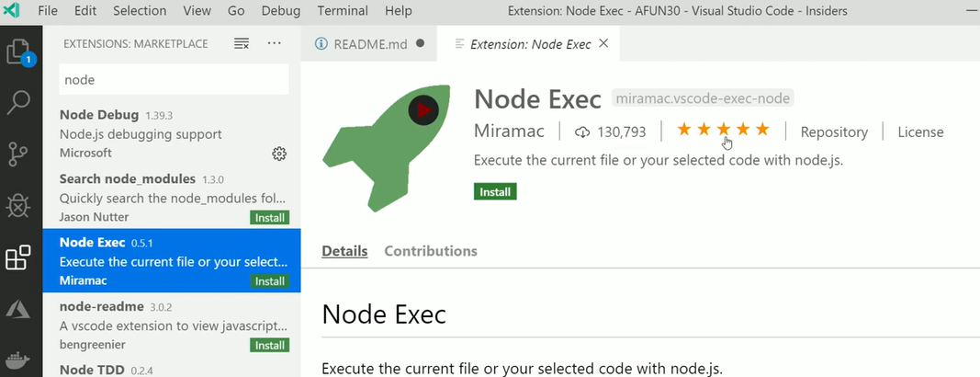Click the EXTENSIONS: MARKETPLACE panel title
The width and height of the screenshot is (980, 377).
point(136,44)
